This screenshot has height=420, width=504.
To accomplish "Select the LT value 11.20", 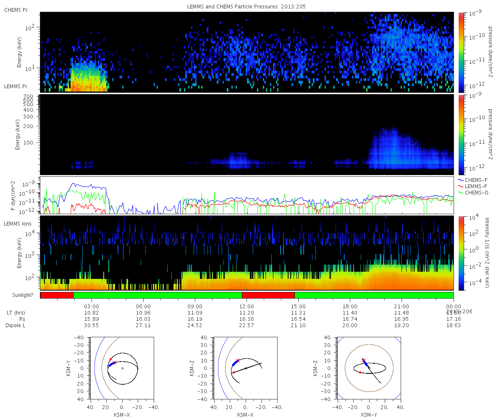I will [x=247, y=313].
